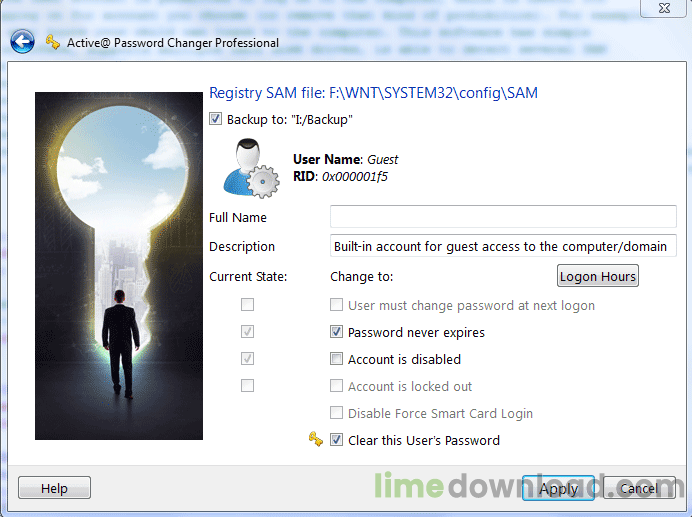Image resolution: width=692 pixels, height=517 pixels.
Task: Uncheck Clear this User's Password
Action: point(336,440)
